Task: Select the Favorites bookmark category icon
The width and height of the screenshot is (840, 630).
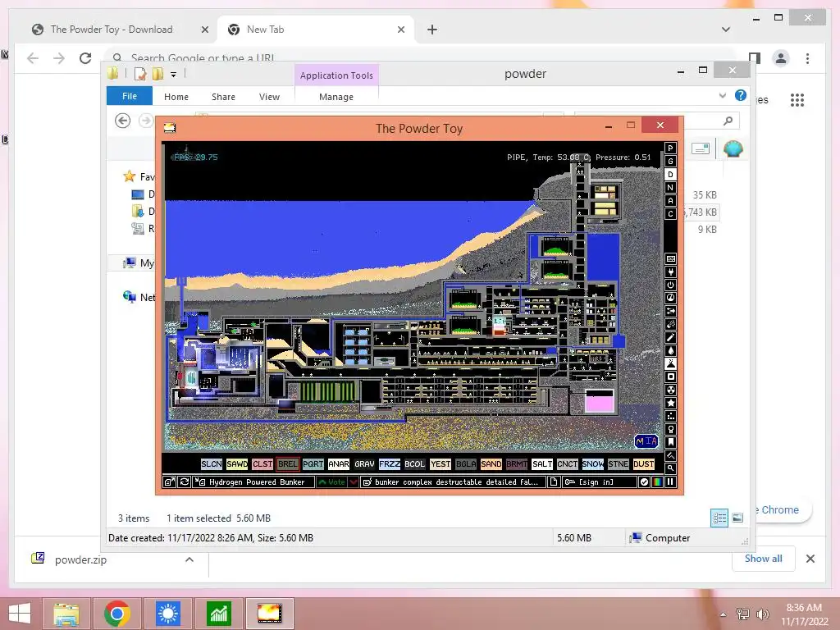Action: (x=670, y=442)
